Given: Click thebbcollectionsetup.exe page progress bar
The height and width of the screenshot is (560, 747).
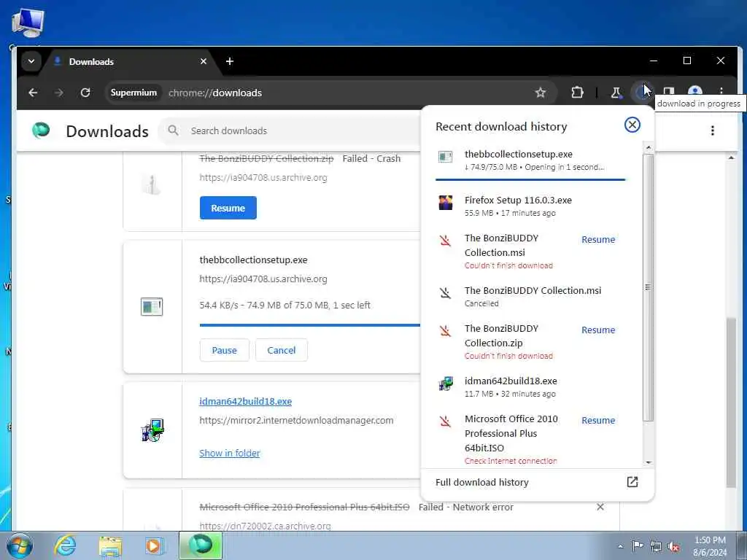Looking at the screenshot, I should [x=309, y=325].
